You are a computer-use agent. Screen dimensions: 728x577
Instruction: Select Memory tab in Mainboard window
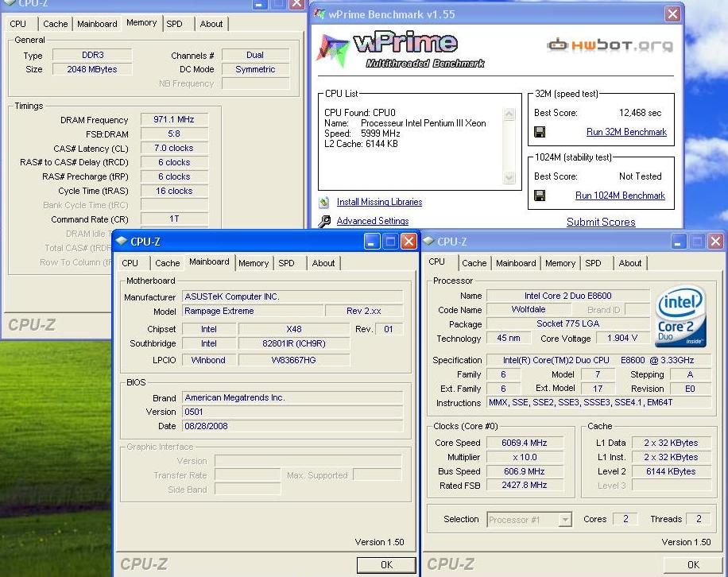(254, 263)
